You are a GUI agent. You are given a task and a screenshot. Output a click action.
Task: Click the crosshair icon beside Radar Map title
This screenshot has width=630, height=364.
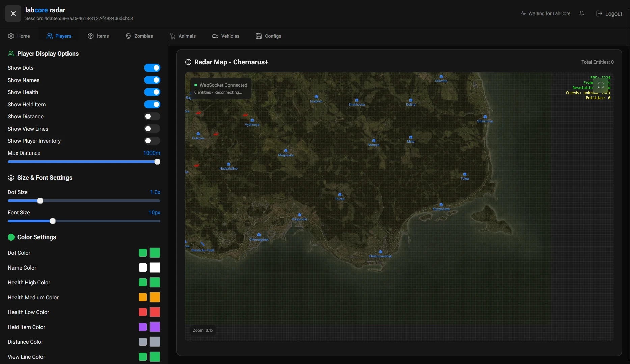188,62
